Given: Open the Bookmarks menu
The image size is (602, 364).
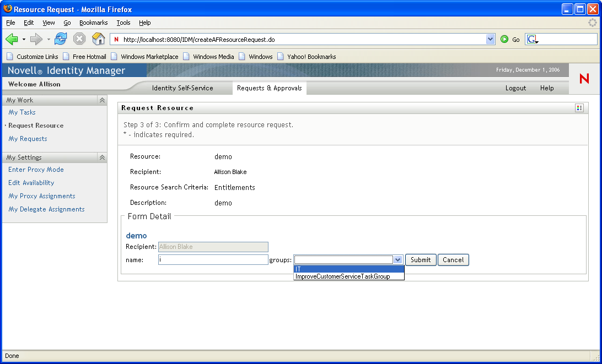Looking at the screenshot, I should [94, 23].
